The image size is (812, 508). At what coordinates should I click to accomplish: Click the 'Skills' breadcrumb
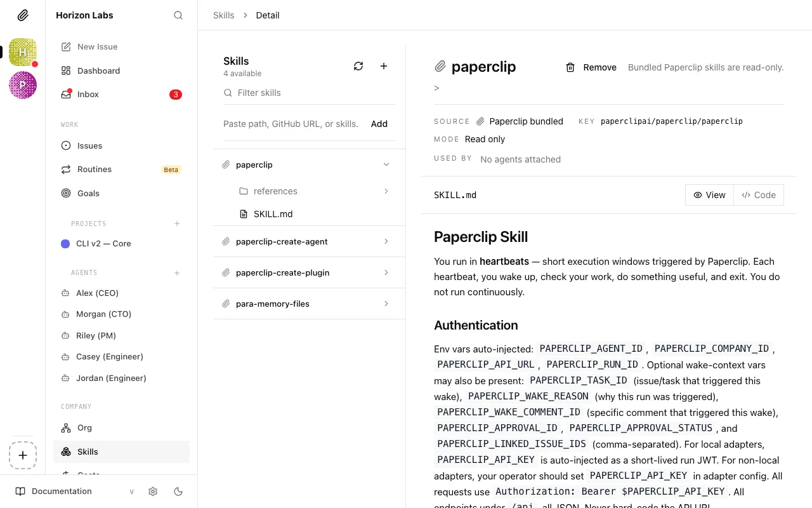tap(223, 15)
